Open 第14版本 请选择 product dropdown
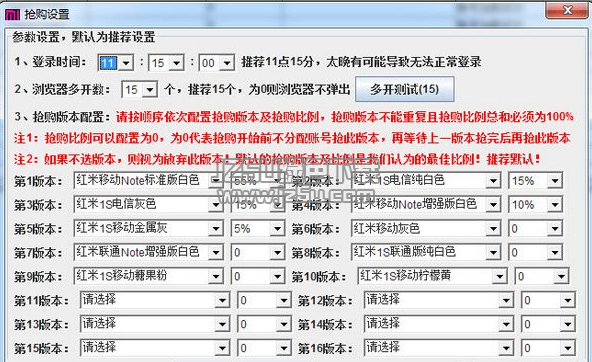592x362 pixels. (439, 324)
